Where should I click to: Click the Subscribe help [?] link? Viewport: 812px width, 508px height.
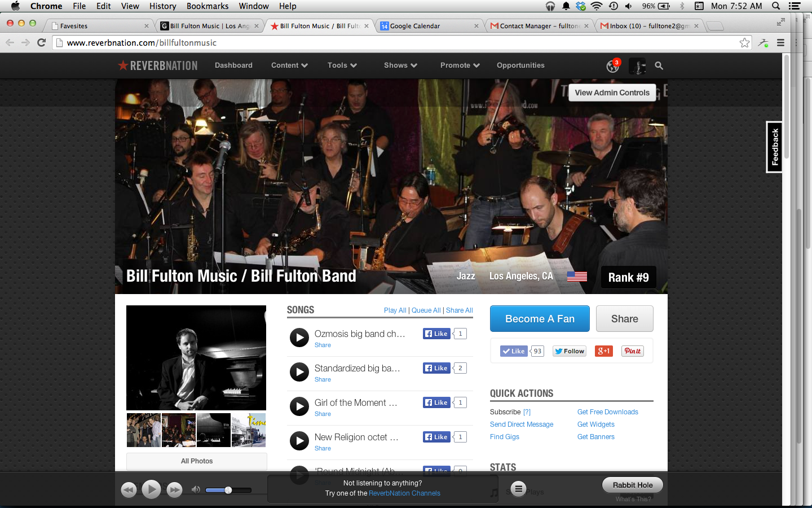[527, 412]
